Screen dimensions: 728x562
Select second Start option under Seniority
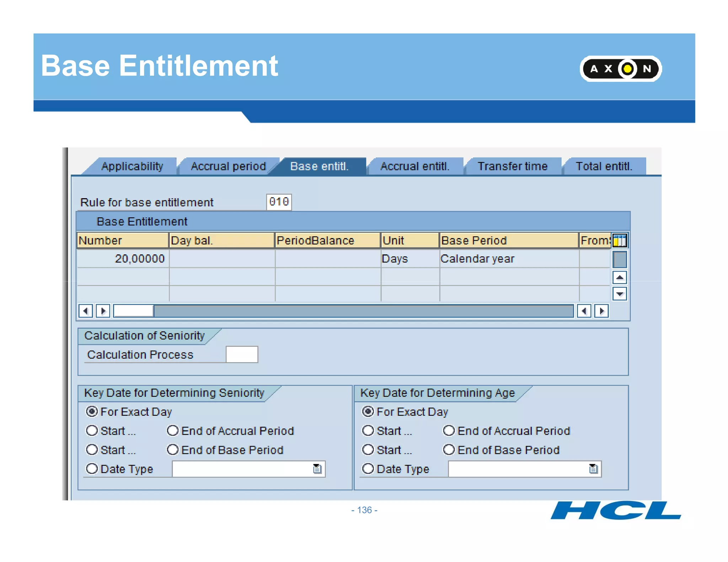[x=92, y=450]
